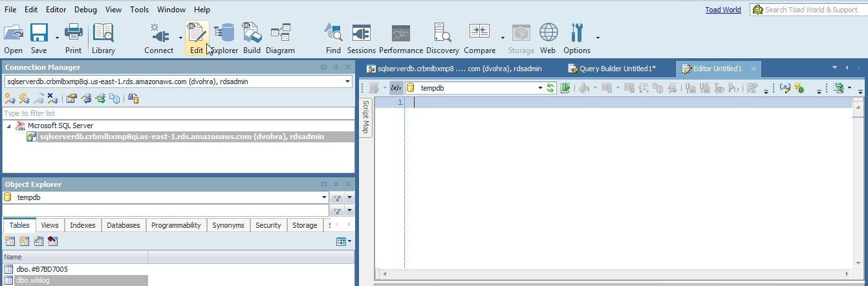This screenshot has width=868, height=286.
Task: Open the File menu
Action: point(10,10)
